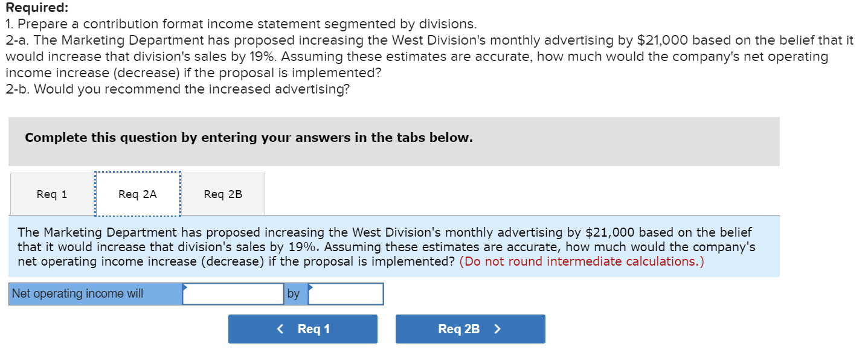This screenshot has width=868, height=361.
Task: Click the amount entry box after 'by'
Action: point(346,294)
